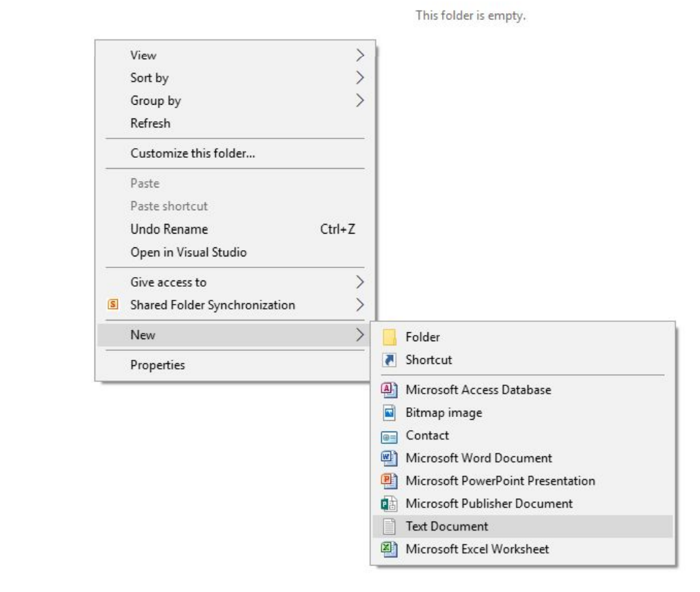Click the Microsoft Access Database icon
Viewport: 700px width, 592px height.
point(389,390)
